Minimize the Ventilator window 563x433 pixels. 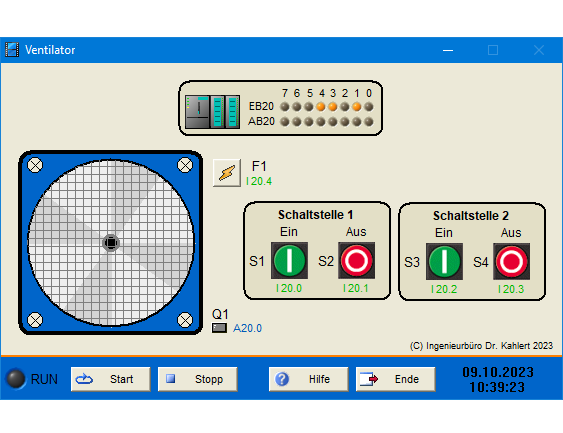tap(448, 50)
